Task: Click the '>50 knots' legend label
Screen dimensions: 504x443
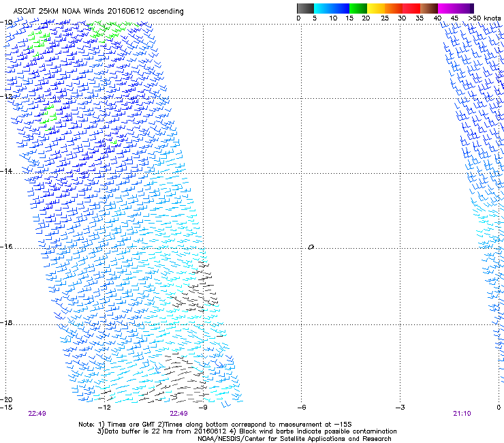Action: coord(484,18)
